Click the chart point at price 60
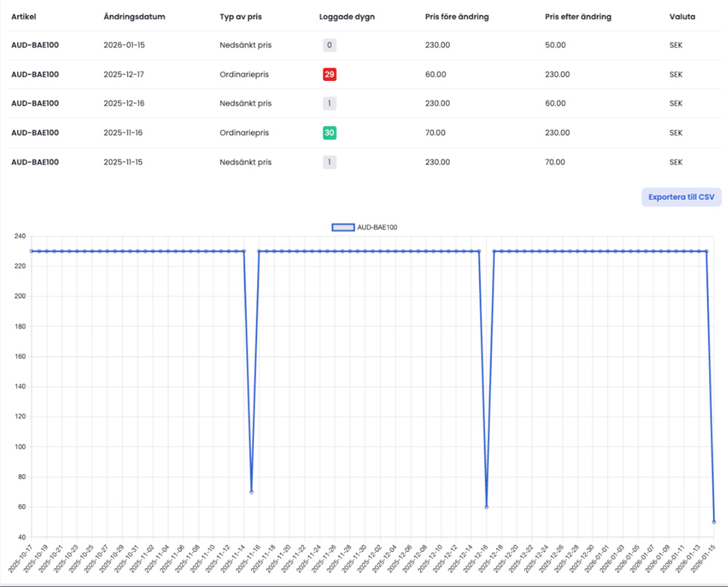 [486, 507]
